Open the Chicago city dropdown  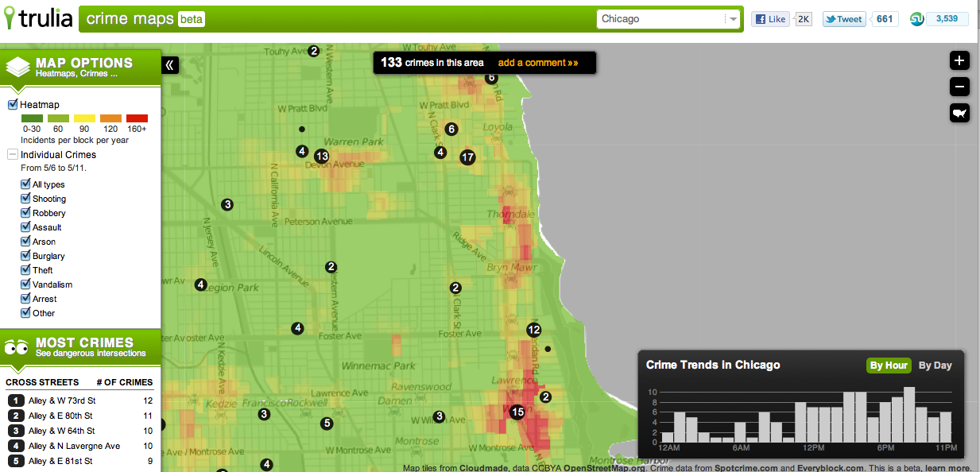coord(733,17)
